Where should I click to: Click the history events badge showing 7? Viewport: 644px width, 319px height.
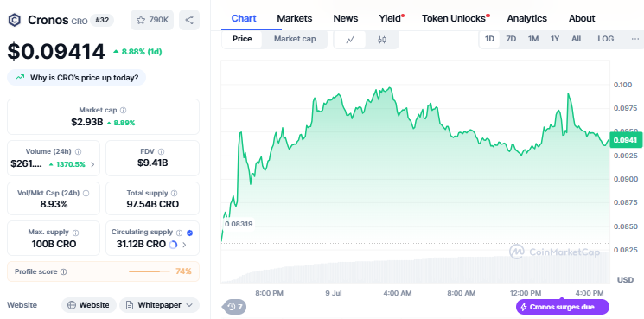click(x=235, y=307)
